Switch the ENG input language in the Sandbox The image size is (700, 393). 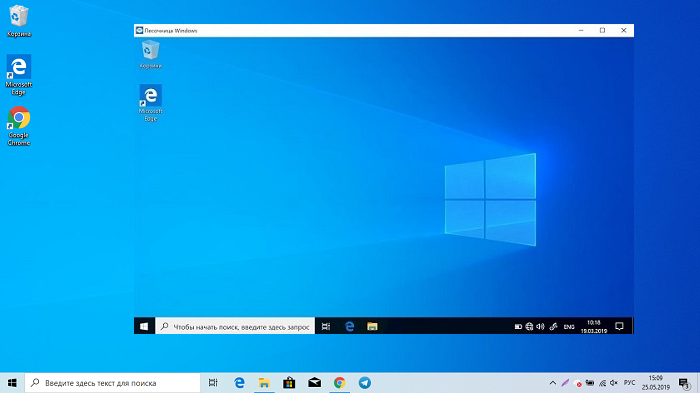click(x=569, y=327)
